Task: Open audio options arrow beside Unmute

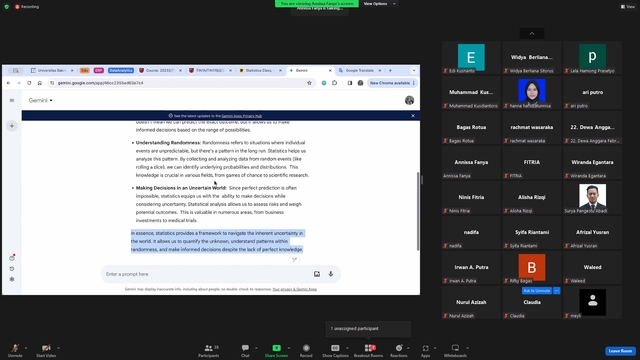Action: point(26,348)
